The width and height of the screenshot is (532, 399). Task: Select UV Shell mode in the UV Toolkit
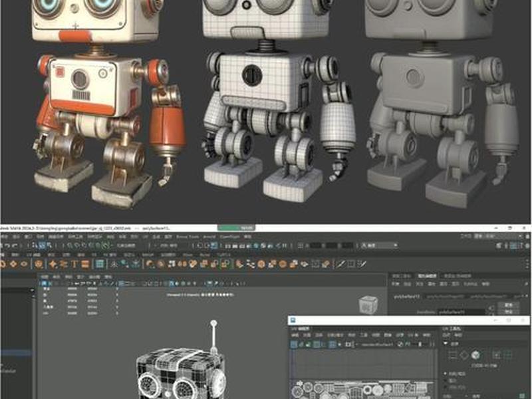click(x=508, y=355)
